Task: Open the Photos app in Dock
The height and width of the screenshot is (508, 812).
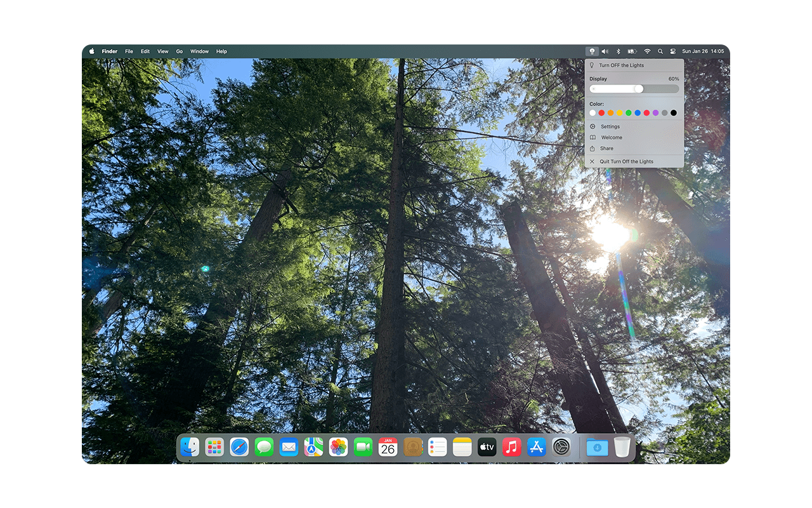Action: coord(338,447)
